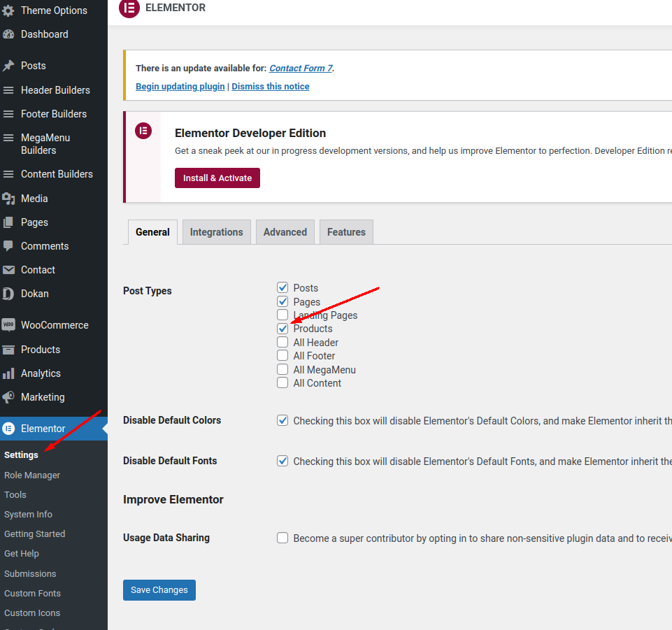Click the Marketing megaphone icon
This screenshot has height=630, width=672.
pos(8,397)
